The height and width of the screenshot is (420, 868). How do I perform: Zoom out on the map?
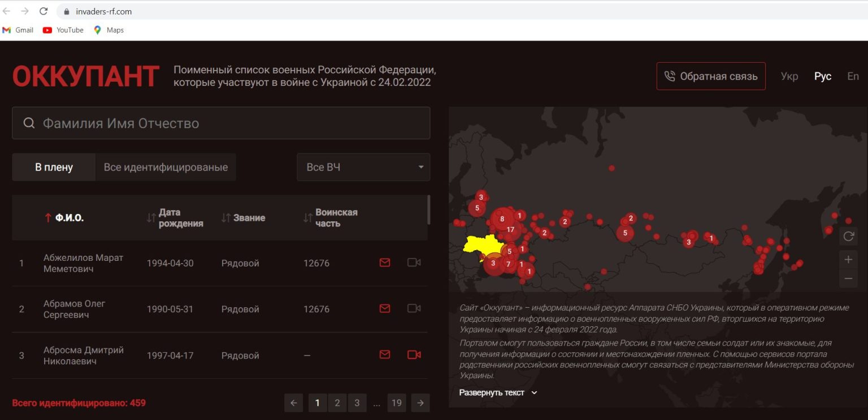[x=848, y=279]
